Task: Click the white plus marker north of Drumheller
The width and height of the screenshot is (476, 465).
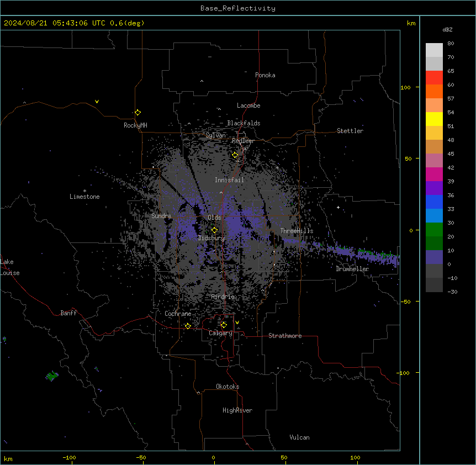Action: pos(338,207)
